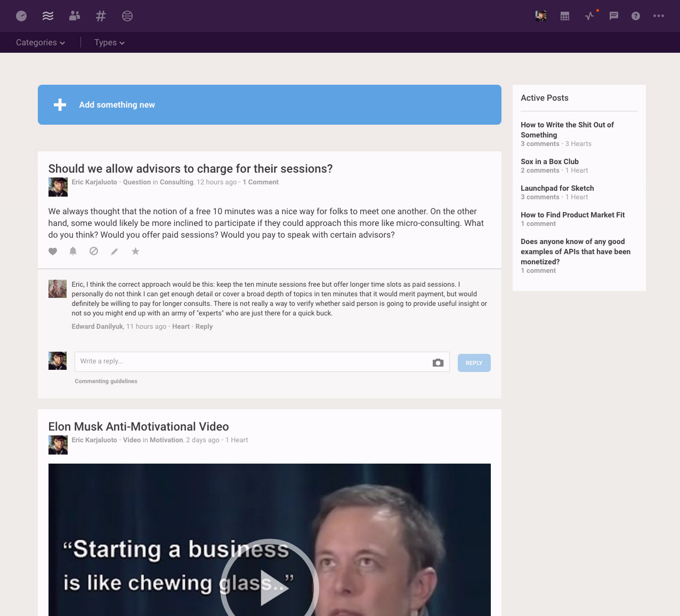The width and height of the screenshot is (680, 616).
Task: Open the activity pulse notifications icon
Action: (589, 16)
